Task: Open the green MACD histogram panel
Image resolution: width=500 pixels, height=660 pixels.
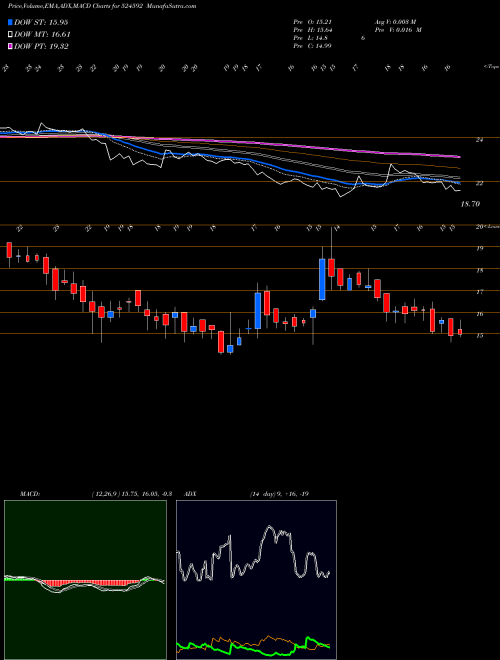Action: [85, 580]
